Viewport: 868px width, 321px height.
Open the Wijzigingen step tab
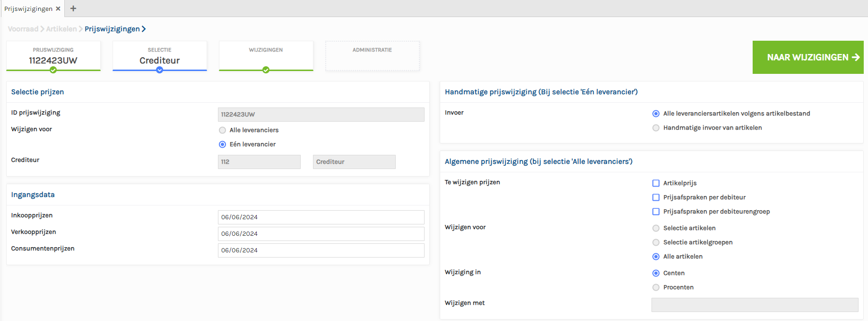266,55
